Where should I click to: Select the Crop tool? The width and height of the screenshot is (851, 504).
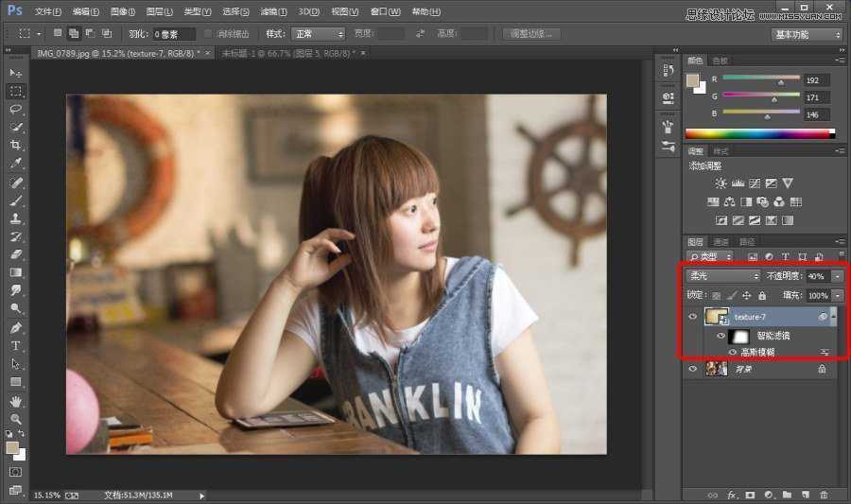pos(16,145)
